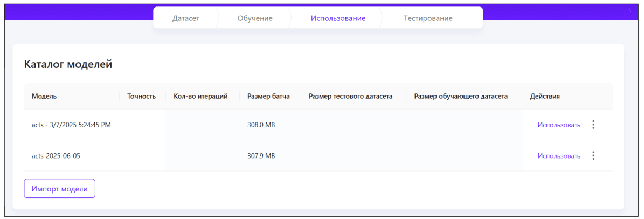Select the acts-2025-06-05 model row
Viewport: 644px width, 219px height.
click(x=59, y=156)
